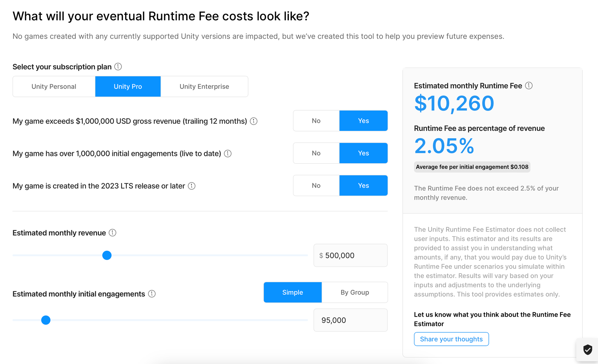The width and height of the screenshot is (598, 364).
Task: Choose No for 2023 LTS release question
Action: 316,186
